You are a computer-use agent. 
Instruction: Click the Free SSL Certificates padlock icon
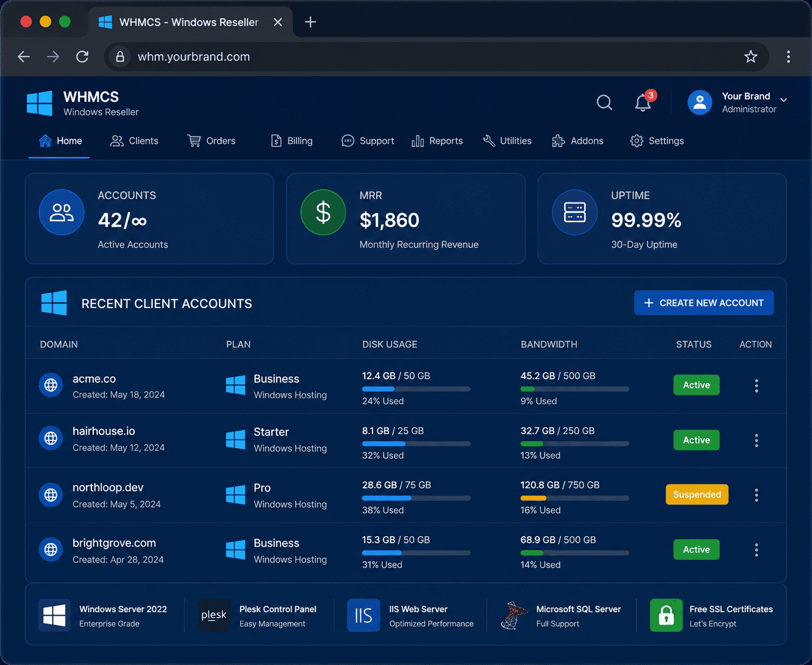tap(666, 615)
